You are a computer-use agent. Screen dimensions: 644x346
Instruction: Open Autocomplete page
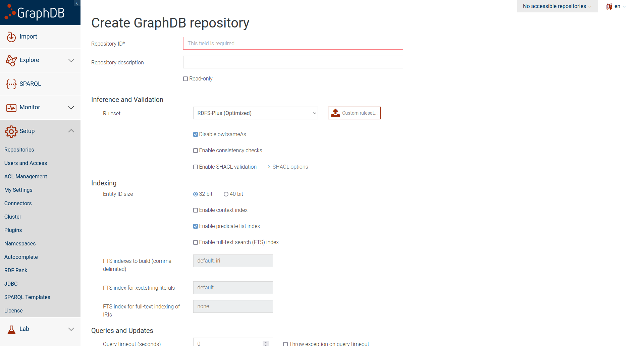click(x=21, y=257)
